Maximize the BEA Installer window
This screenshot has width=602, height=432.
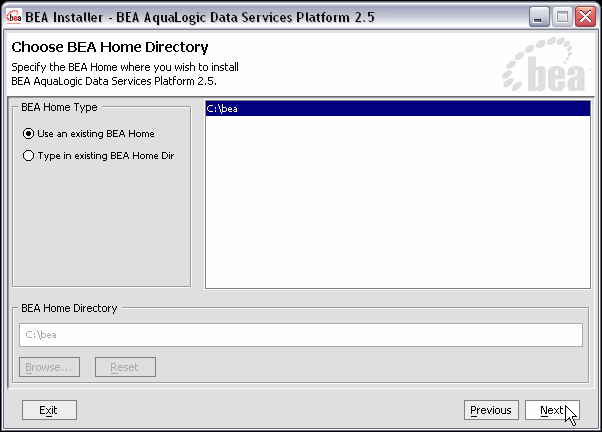(x=562, y=17)
